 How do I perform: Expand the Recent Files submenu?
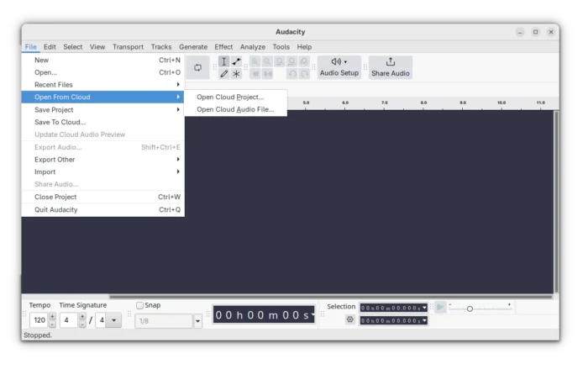click(102, 85)
